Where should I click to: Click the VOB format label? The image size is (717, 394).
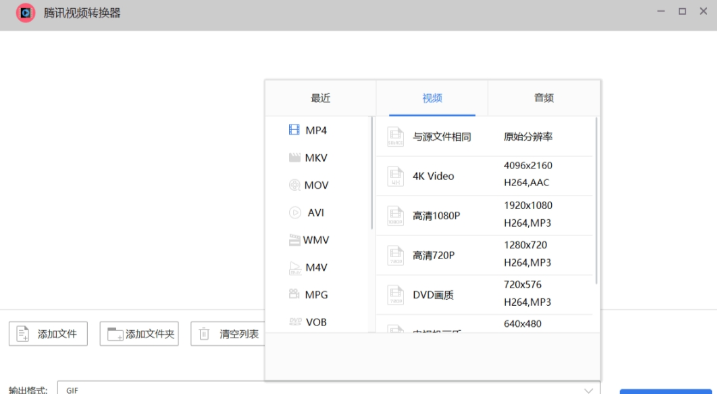pos(316,322)
